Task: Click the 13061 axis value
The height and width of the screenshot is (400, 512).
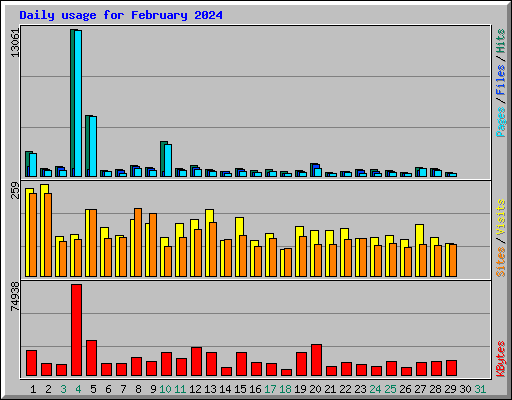Action: click(15, 43)
